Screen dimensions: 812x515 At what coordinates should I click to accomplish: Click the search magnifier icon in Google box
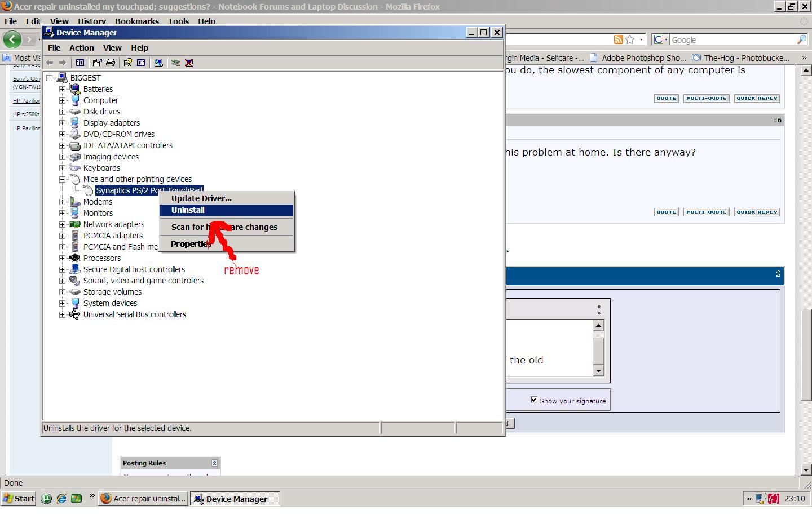tap(801, 39)
